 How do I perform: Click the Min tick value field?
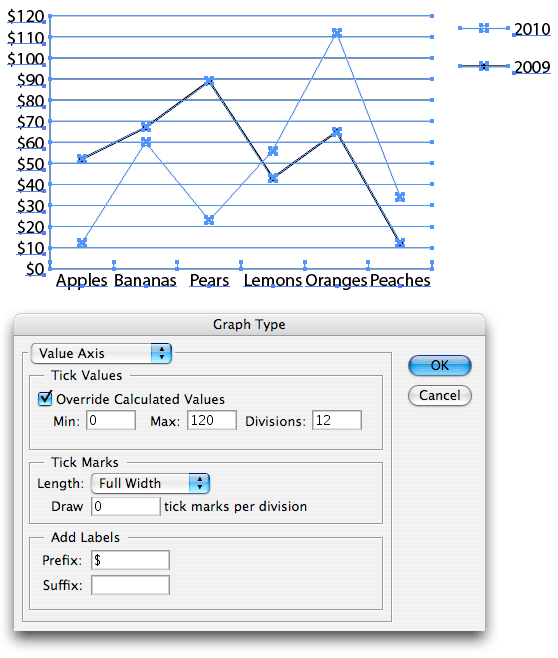click(x=111, y=420)
